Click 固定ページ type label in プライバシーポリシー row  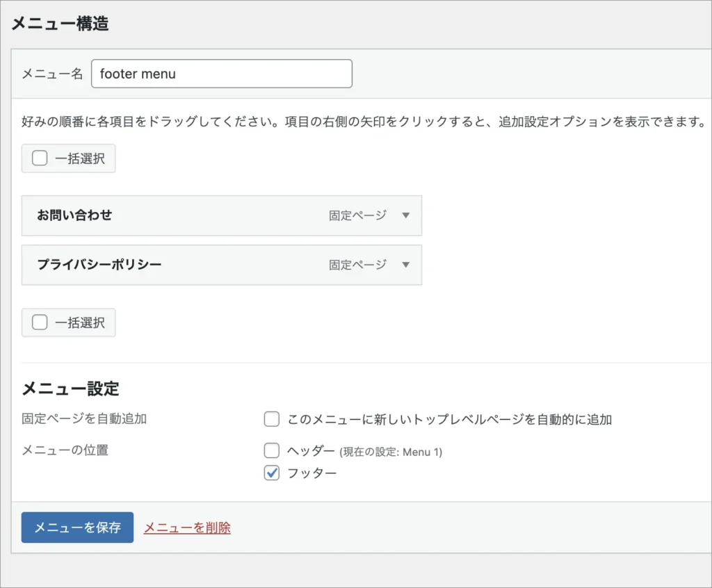point(357,265)
